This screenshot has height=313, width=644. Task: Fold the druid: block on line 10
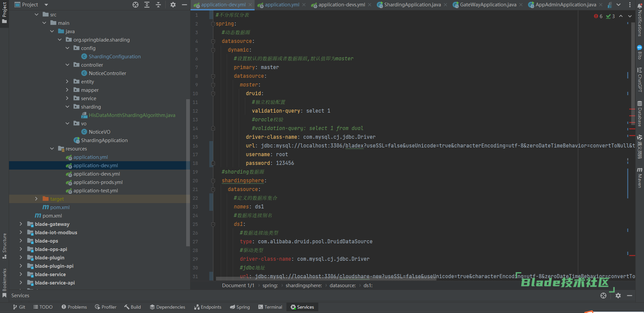(213, 93)
